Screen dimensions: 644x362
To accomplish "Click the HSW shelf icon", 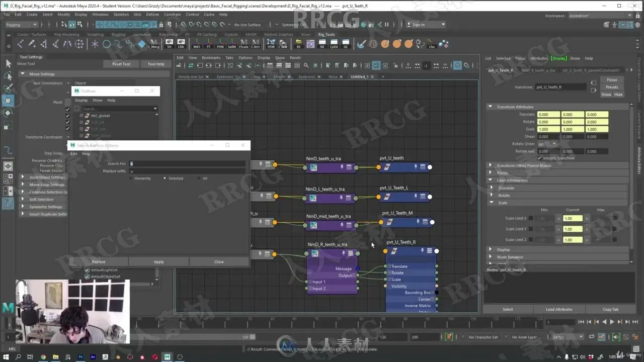I will tap(271, 44).
